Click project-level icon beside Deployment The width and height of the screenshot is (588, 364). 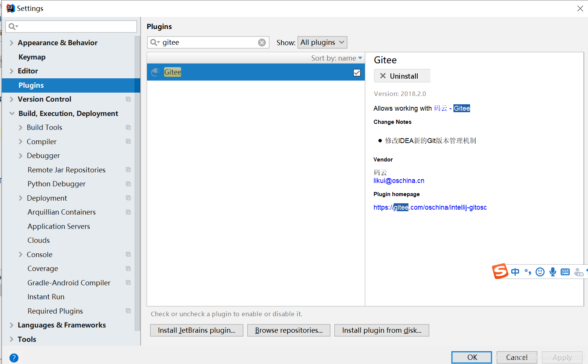pyautogui.click(x=128, y=198)
